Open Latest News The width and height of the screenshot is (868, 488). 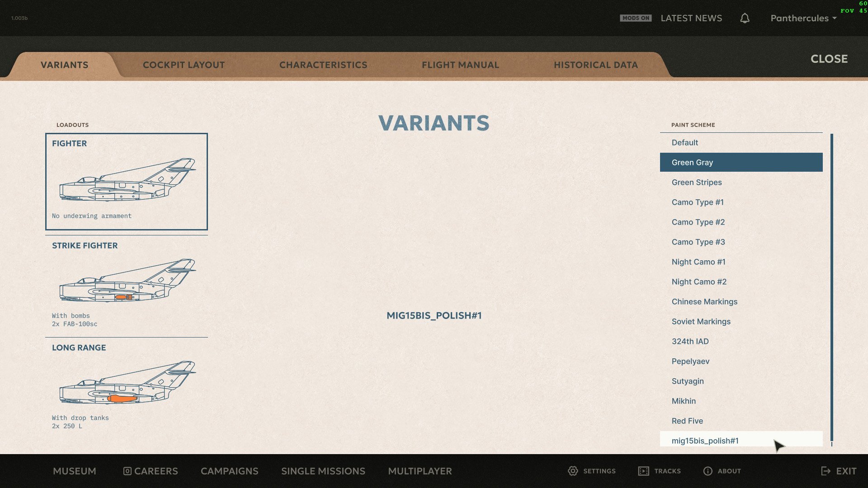691,18
